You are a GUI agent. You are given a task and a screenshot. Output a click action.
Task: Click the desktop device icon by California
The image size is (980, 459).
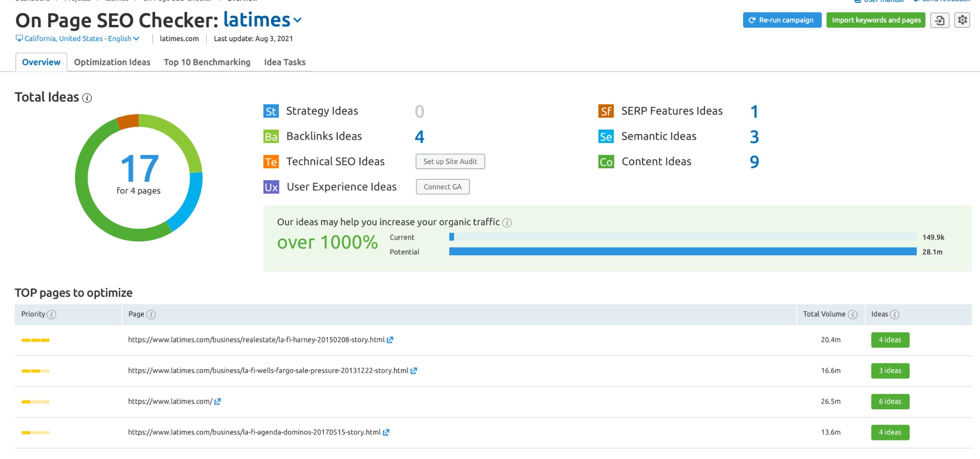pyautogui.click(x=19, y=38)
